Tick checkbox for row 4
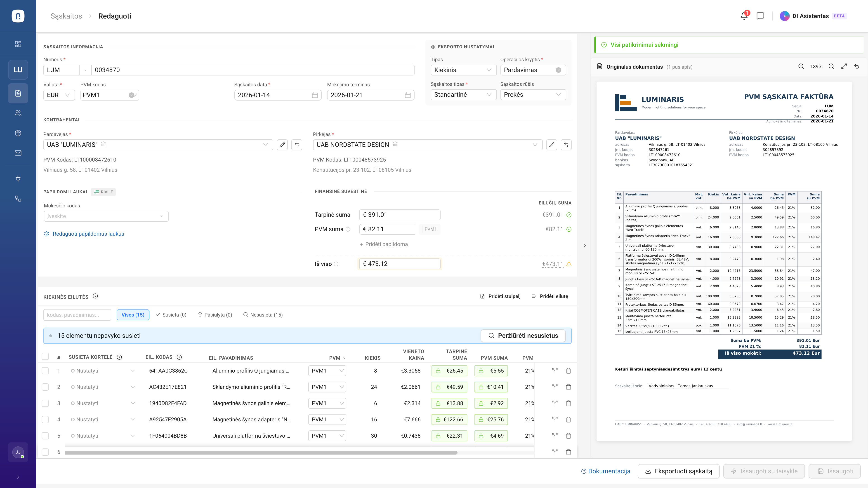Viewport: 868px width, 488px height. coord(45,419)
